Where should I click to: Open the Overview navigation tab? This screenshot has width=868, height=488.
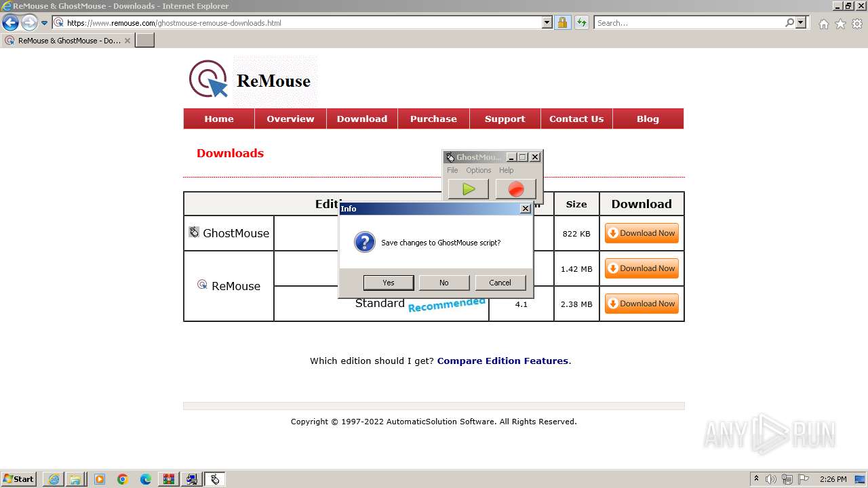coord(290,119)
